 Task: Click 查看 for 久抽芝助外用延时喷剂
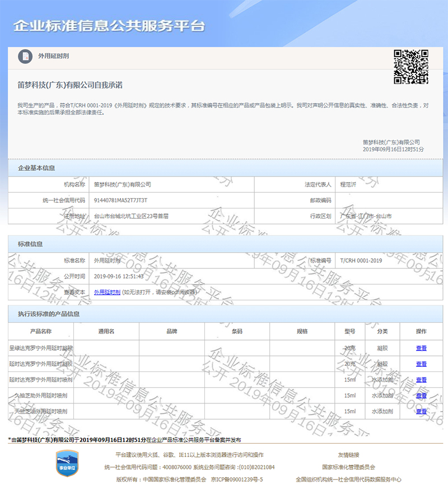click(421, 396)
